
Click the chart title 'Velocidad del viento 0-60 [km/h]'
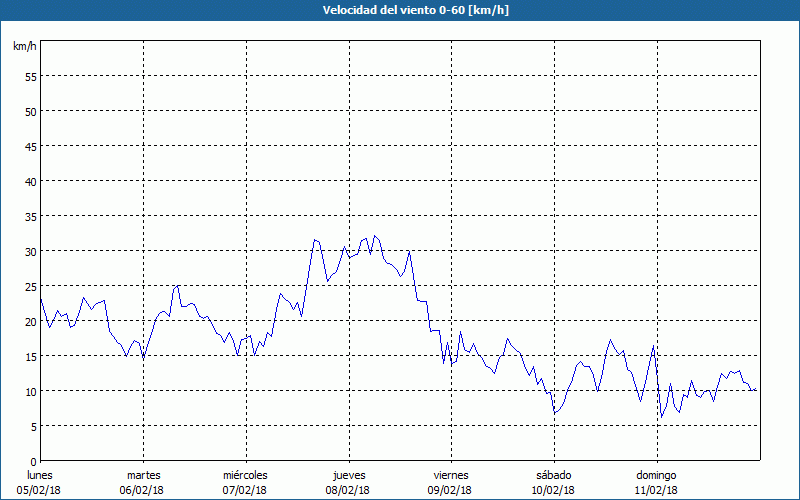[x=399, y=10]
